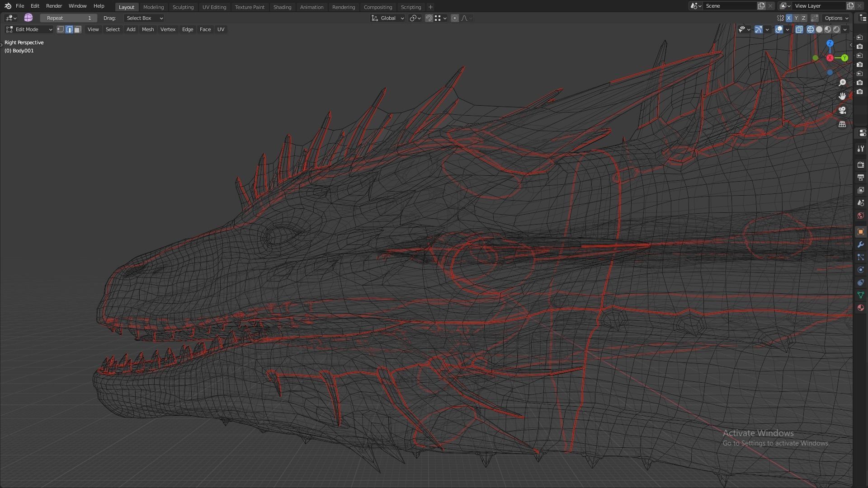Screen dimensions: 868x488
Task: Toggle X axis mirror
Action: 789,18
